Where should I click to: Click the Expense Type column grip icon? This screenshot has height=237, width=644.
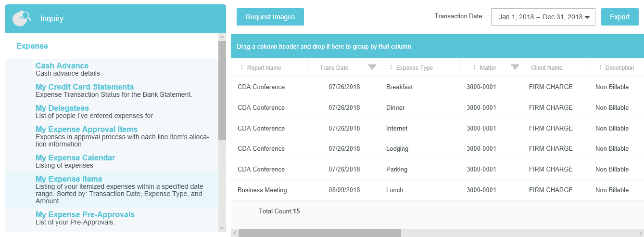coord(391,67)
